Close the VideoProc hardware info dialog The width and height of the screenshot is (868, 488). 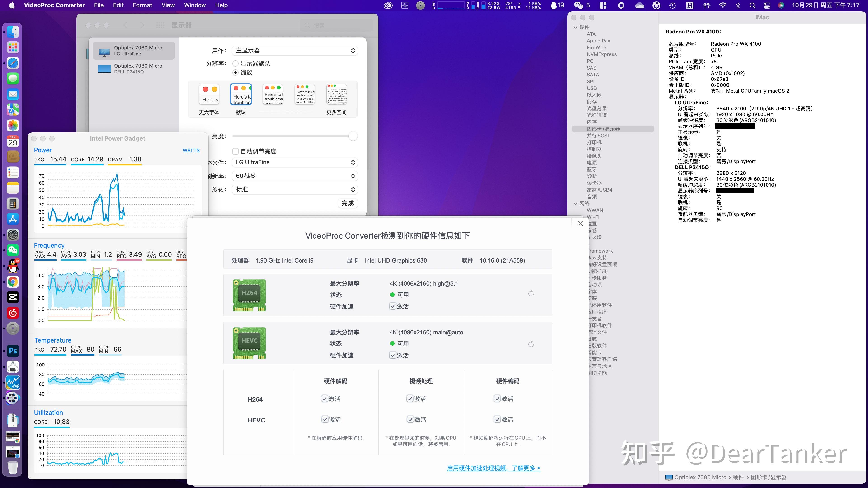coord(580,224)
